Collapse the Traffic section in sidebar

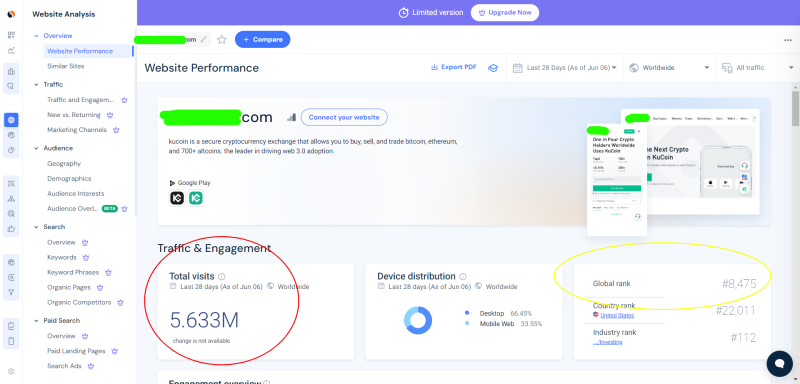(x=36, y=85)
